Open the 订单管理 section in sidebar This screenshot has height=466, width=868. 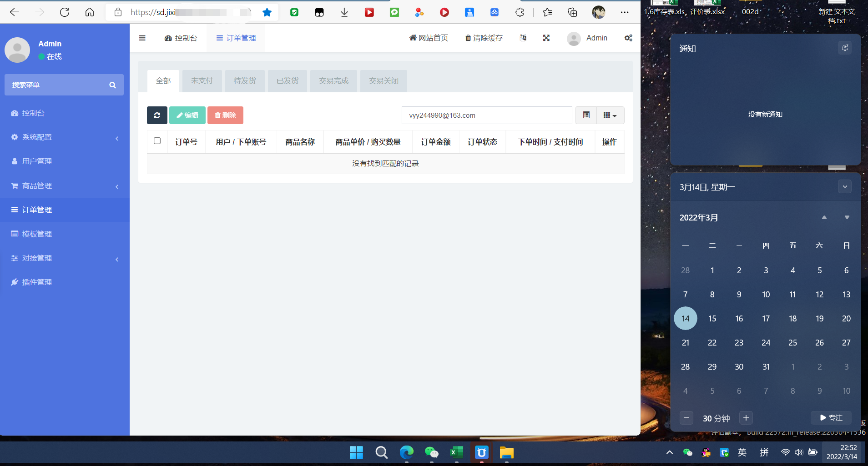pyautogui.click(x=36, y=210)
